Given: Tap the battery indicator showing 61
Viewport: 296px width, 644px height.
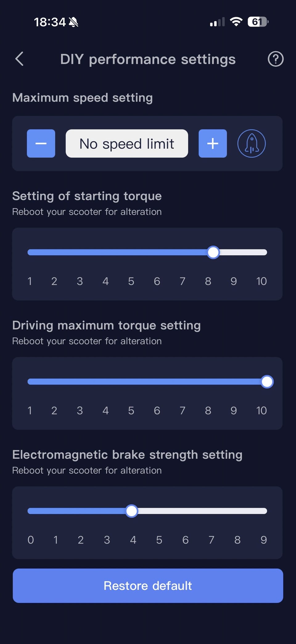Looking at the screenshot, I should [x=258, y=22].
